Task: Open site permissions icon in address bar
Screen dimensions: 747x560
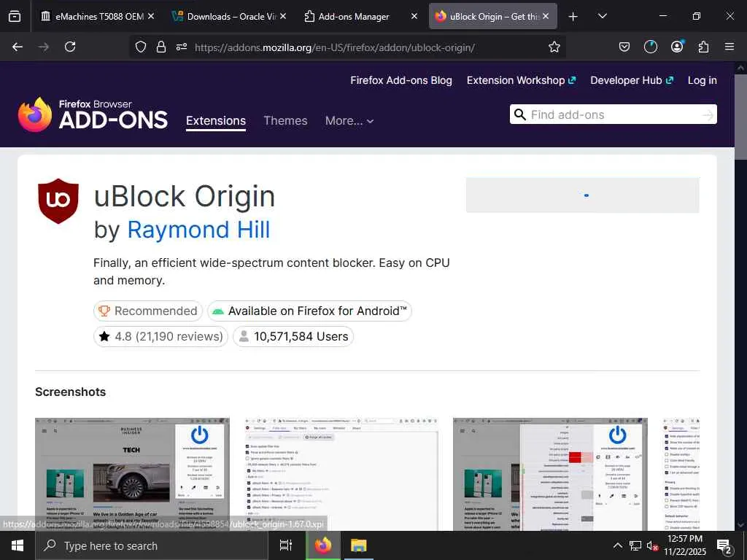Action: (182, 47)
